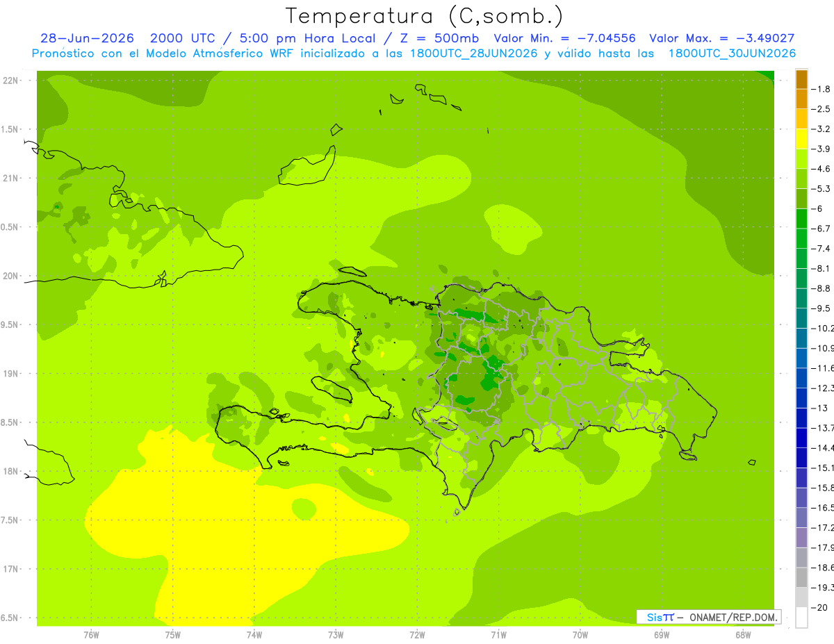The width and height of the screenshot is (834, 644).
Task: Select 'Valor Min. = -7.04556' text
Action: pyautogui.click(x=564, y=38)
